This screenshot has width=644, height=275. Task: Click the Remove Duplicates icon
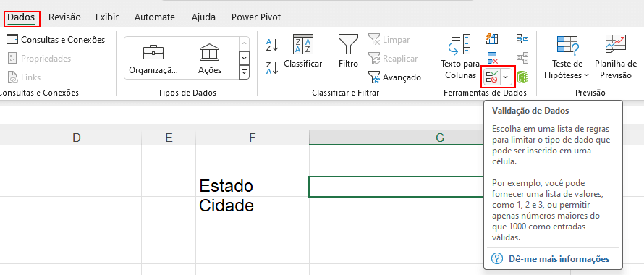click(x=492, y=58)
